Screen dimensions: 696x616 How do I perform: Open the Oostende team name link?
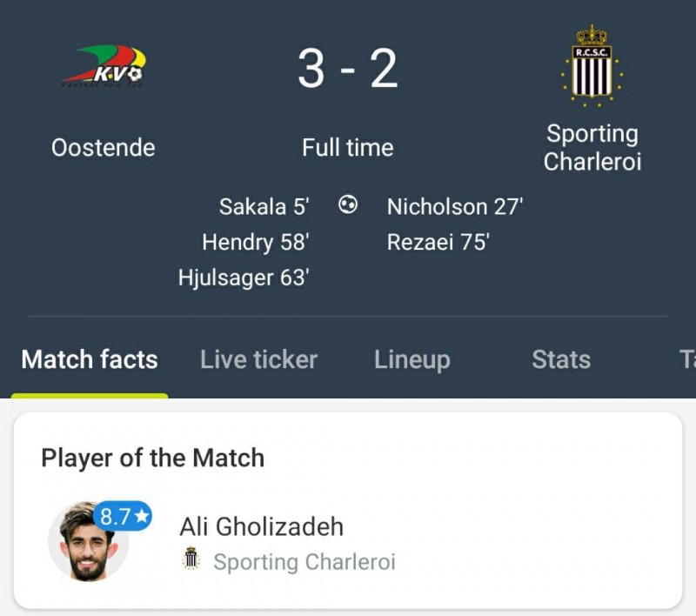(x=104, y=147)
